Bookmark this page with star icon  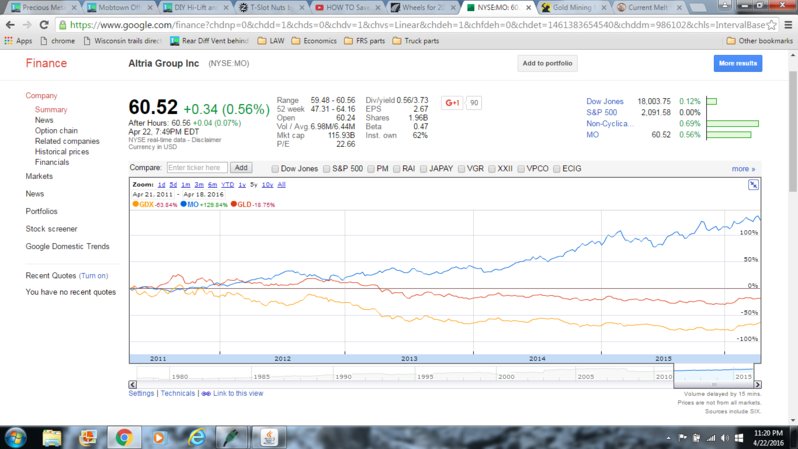coord(772,24)
